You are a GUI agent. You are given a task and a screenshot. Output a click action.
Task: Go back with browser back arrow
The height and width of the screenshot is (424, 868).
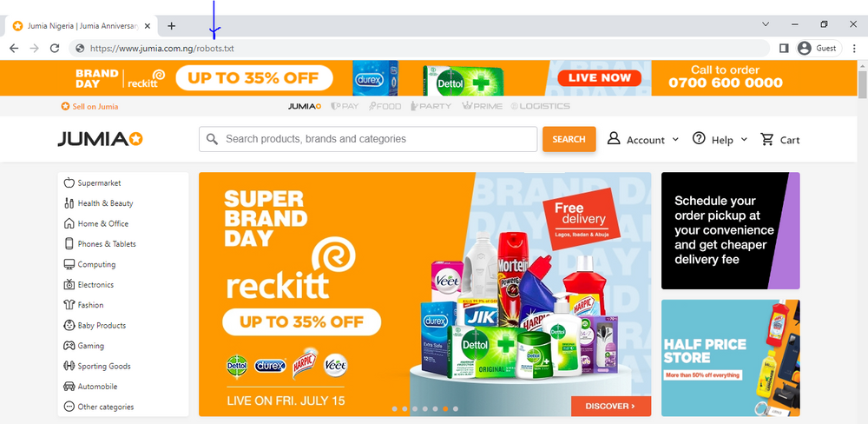(14, 48)
